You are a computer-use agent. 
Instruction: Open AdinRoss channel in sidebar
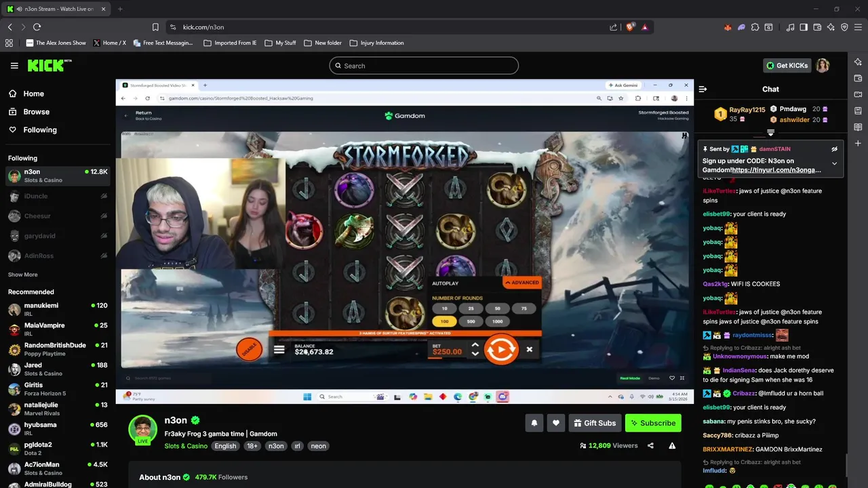tap(58, 256)
